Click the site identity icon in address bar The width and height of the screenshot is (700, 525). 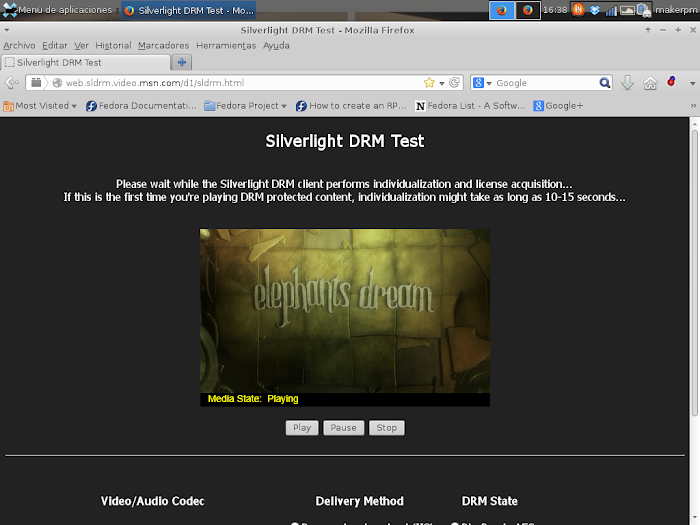point(57,83)
